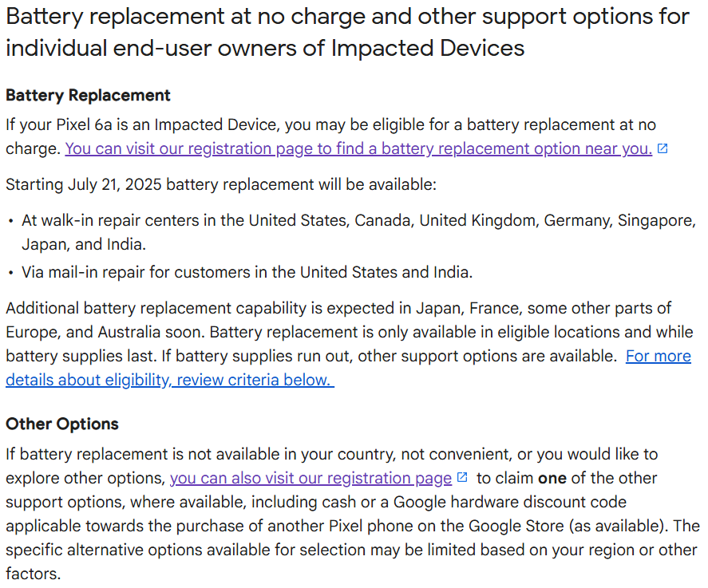Open external-link icon after 'option near you'
Viewport: 708px width, 588px height.
[x=663, y=149]
